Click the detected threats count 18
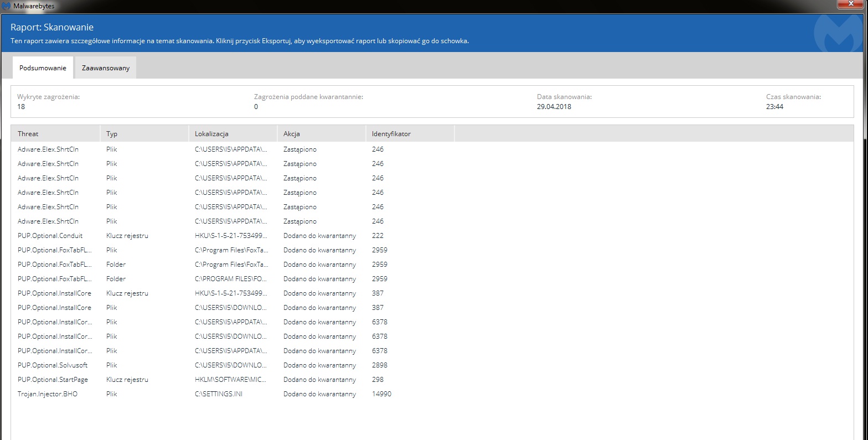 pyautogui.click(x=21, y=107)
